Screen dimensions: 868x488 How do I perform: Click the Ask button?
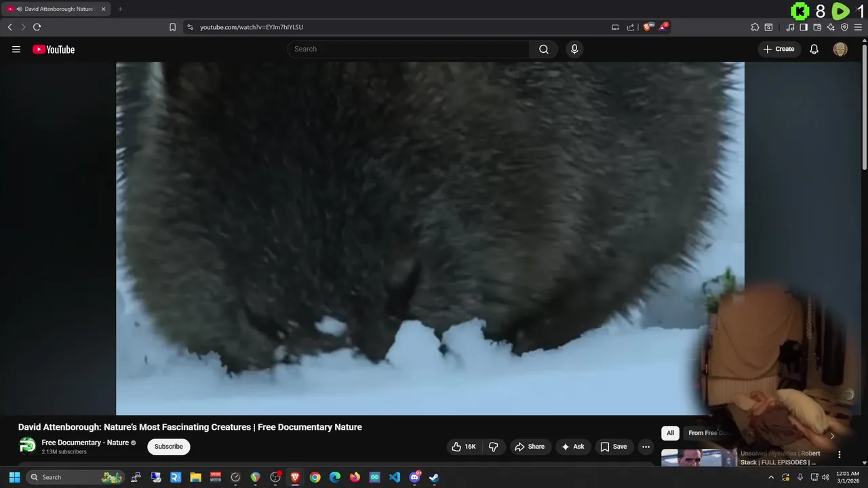572,447
